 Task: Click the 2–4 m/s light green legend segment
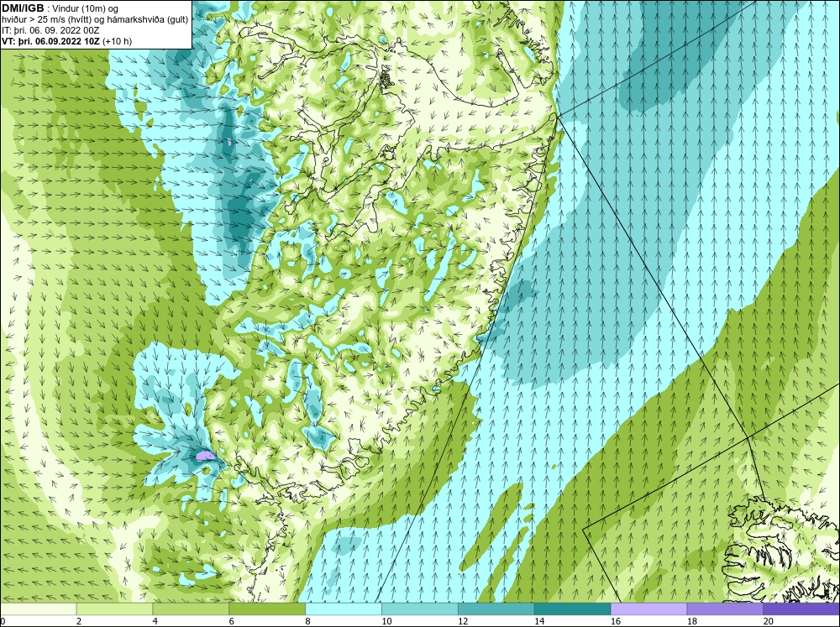(x=114, y=609)
